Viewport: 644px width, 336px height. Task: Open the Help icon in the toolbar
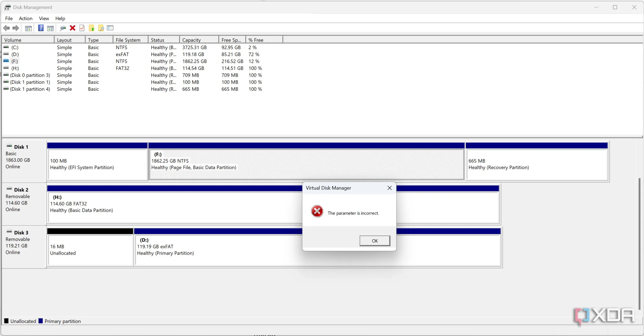41,28
